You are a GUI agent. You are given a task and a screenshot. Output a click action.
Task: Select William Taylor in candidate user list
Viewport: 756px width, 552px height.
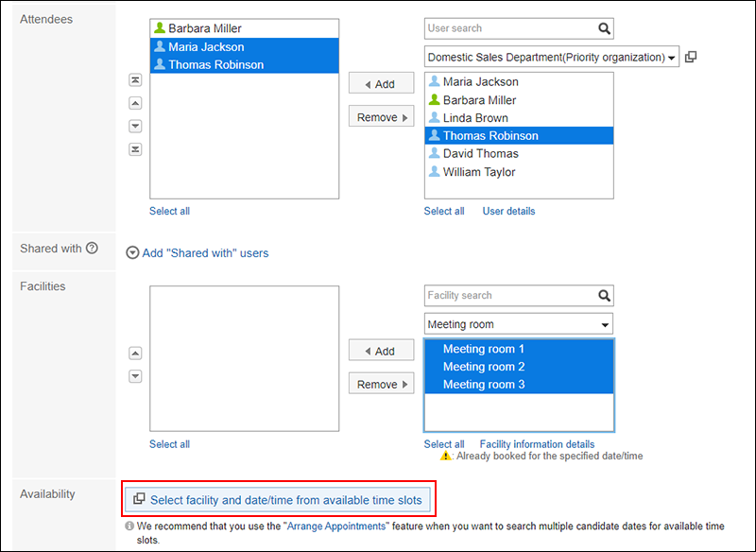click(519, 172)
